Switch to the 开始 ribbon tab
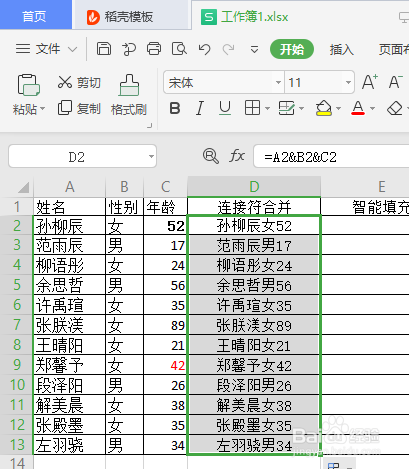Viewport: 409px width, 469px height. [x=292, y=49]
